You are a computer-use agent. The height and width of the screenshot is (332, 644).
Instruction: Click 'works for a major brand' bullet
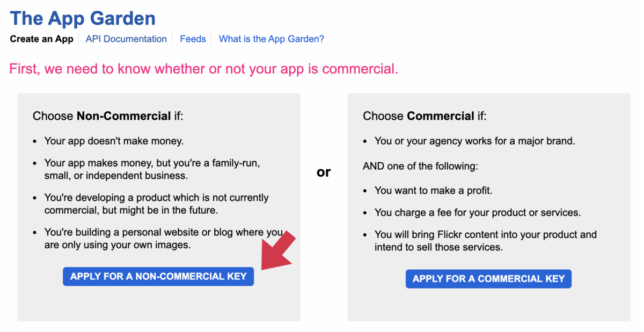coord(474,141)
